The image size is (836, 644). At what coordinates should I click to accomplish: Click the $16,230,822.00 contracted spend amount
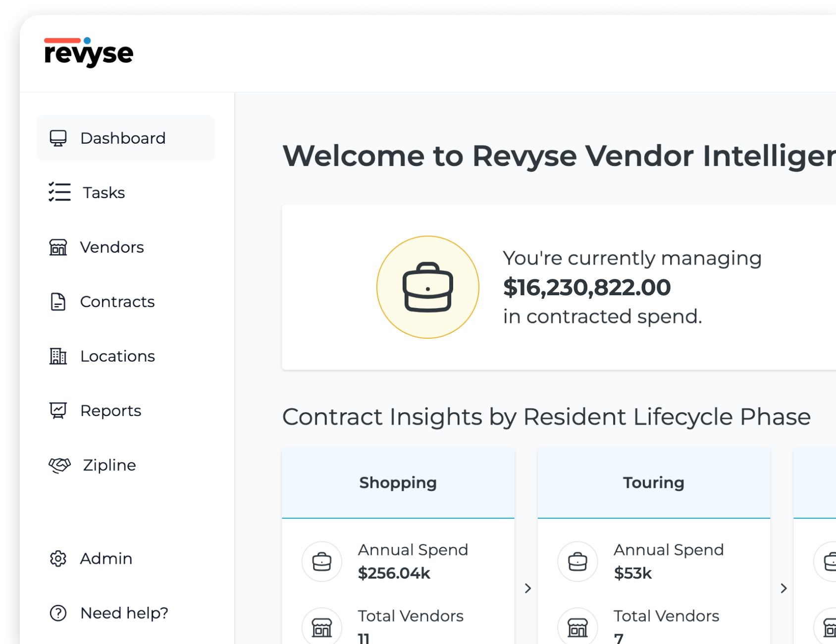[587, 287]
